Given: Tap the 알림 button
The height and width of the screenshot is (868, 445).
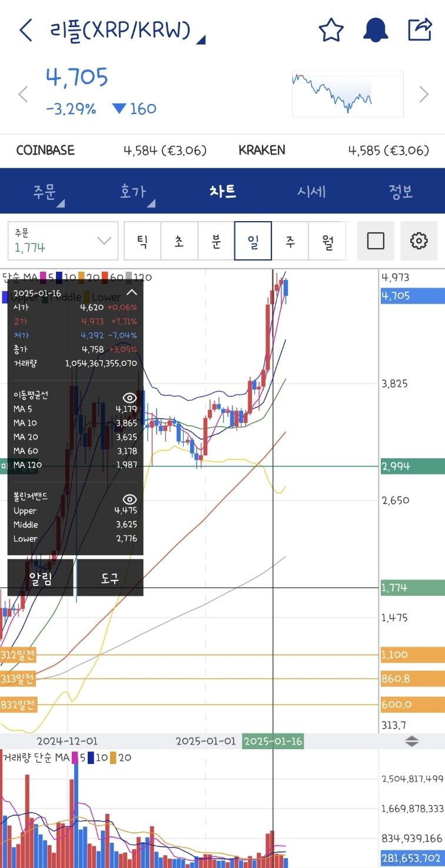Looking at the screenshot, I should (x=41, y=577).
